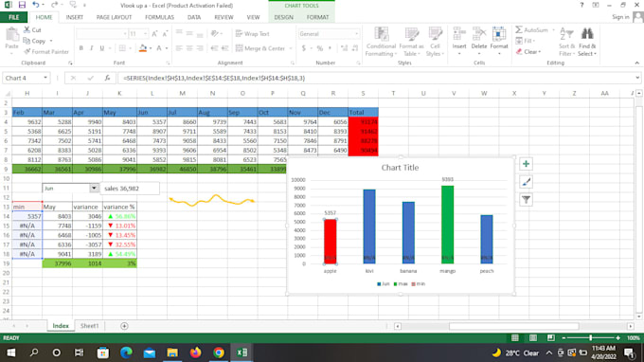Click the Windows Start button
Viewport: 644px width, 362px height.
click(x=11, y=353)
